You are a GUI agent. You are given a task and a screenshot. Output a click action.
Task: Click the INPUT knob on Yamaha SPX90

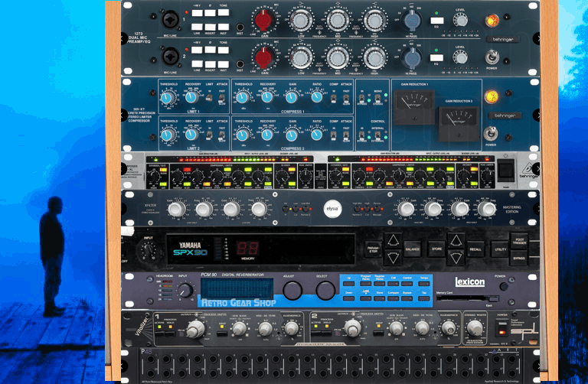[148, 249]
